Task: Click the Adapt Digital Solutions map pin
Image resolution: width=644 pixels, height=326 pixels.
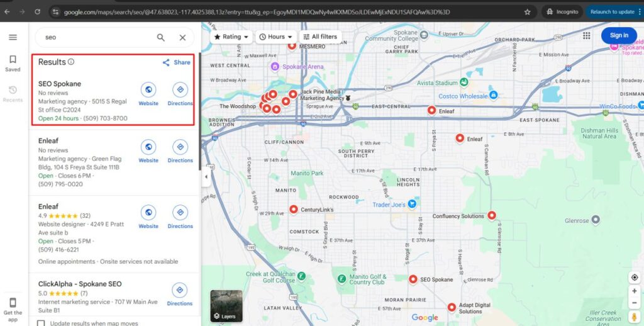Action: click(x=452, y=307)
